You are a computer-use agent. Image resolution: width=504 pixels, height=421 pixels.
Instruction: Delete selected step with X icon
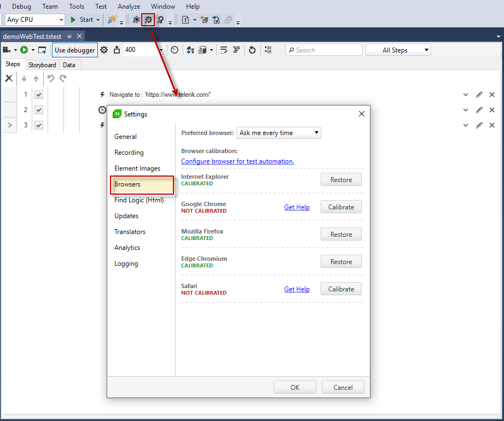click(9, 78)
